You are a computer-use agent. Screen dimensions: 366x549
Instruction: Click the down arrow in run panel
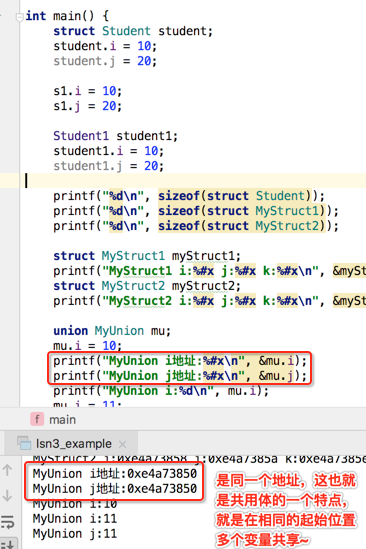pos(7,495)
